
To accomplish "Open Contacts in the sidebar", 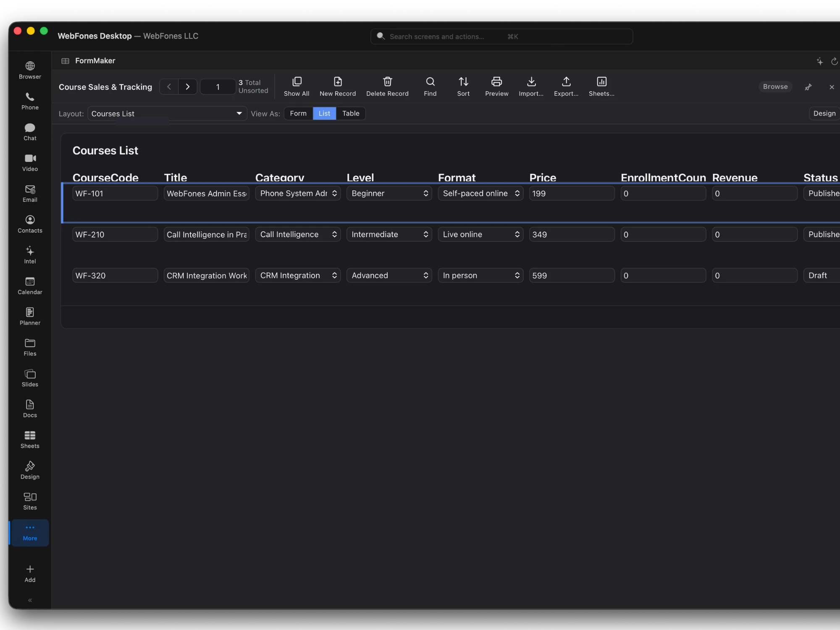I will pyautogui.click(x=30, y=224).
